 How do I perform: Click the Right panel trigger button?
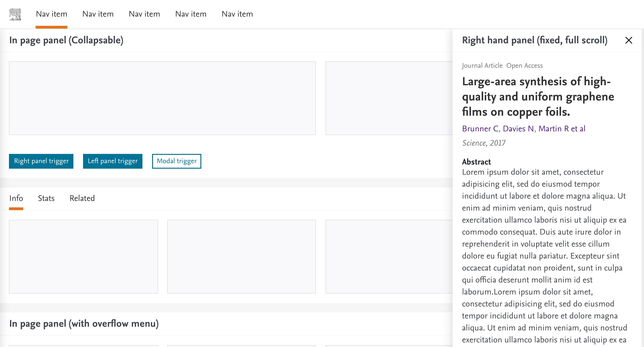click(x=41, y=161)
